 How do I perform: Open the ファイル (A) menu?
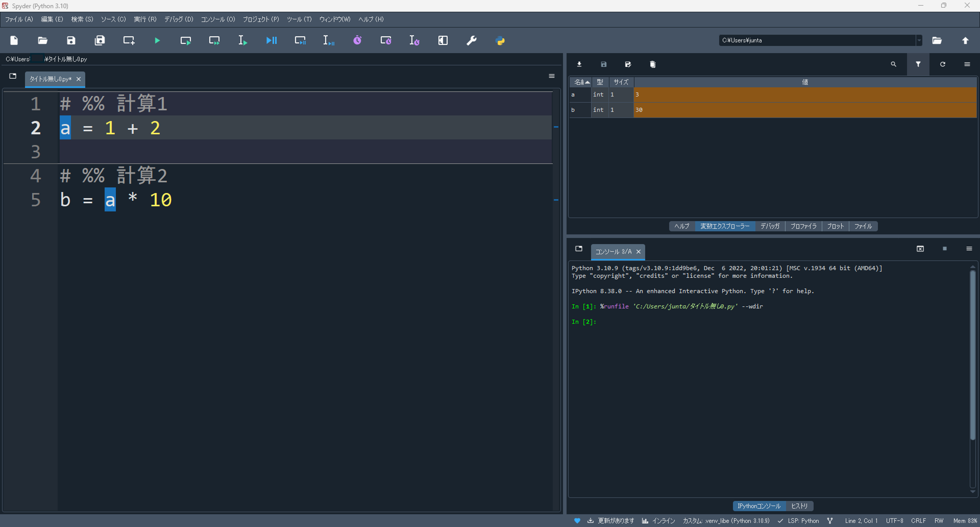pos(19,19)
